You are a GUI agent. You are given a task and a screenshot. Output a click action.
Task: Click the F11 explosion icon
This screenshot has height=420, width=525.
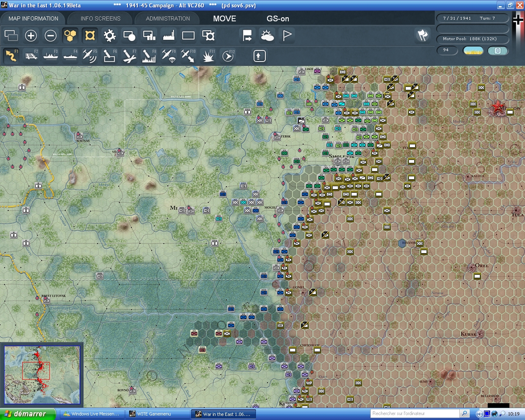click(208, 56)
